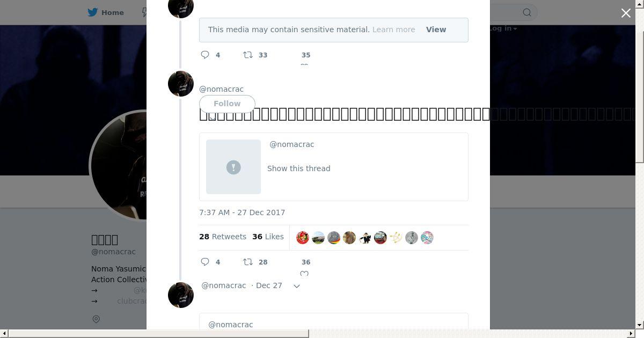
Task: Open the Show this thread link
Action: (x=299, y=168)
